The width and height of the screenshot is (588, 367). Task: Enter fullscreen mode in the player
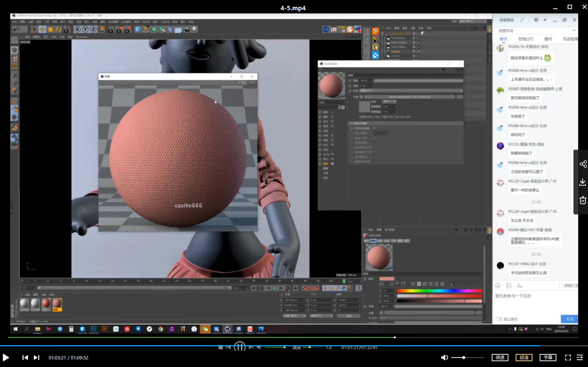coord(568,358)
